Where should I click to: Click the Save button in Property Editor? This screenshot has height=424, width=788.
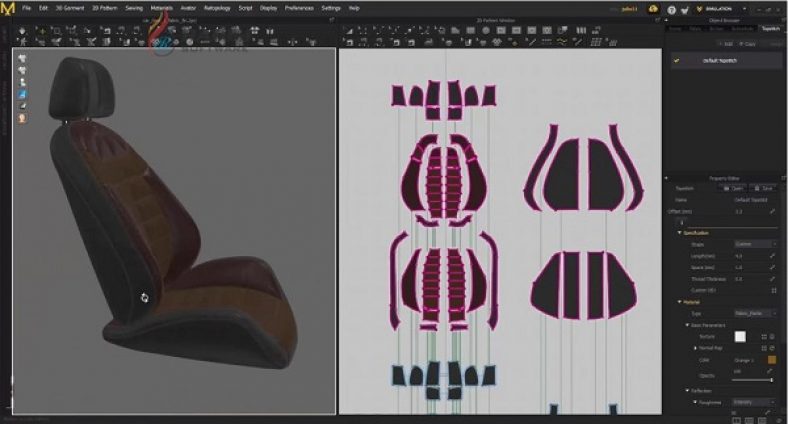tap(766, 187)
